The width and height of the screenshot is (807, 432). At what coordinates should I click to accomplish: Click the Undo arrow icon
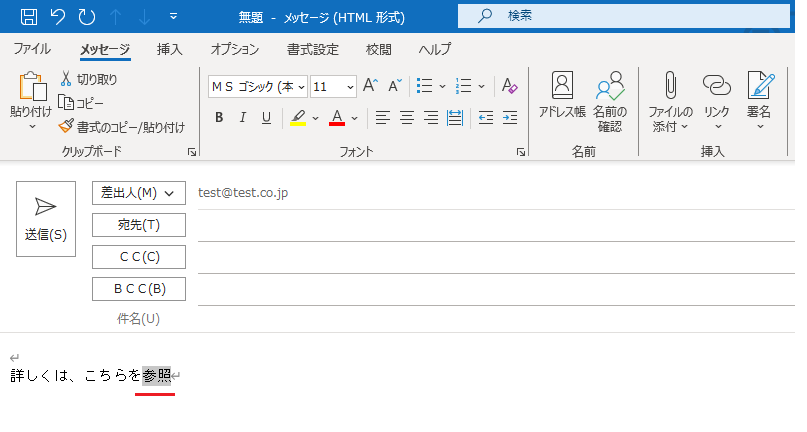(58, 16)
